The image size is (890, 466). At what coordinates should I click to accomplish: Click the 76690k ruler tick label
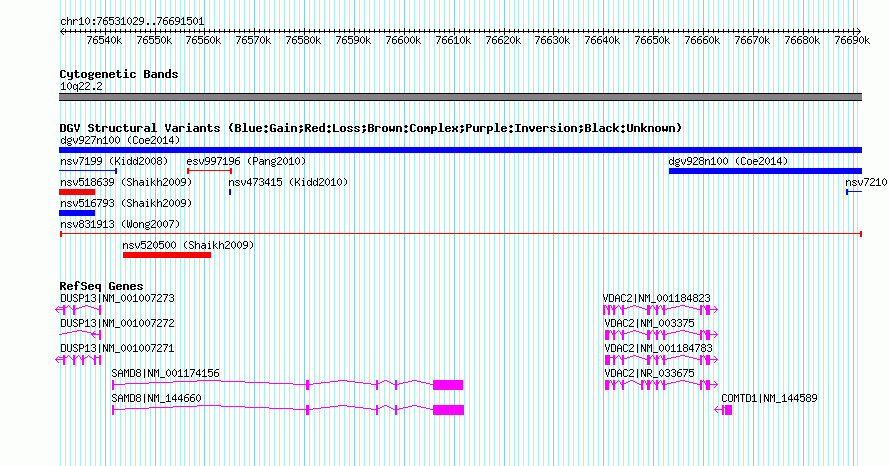tap(852, 40)
